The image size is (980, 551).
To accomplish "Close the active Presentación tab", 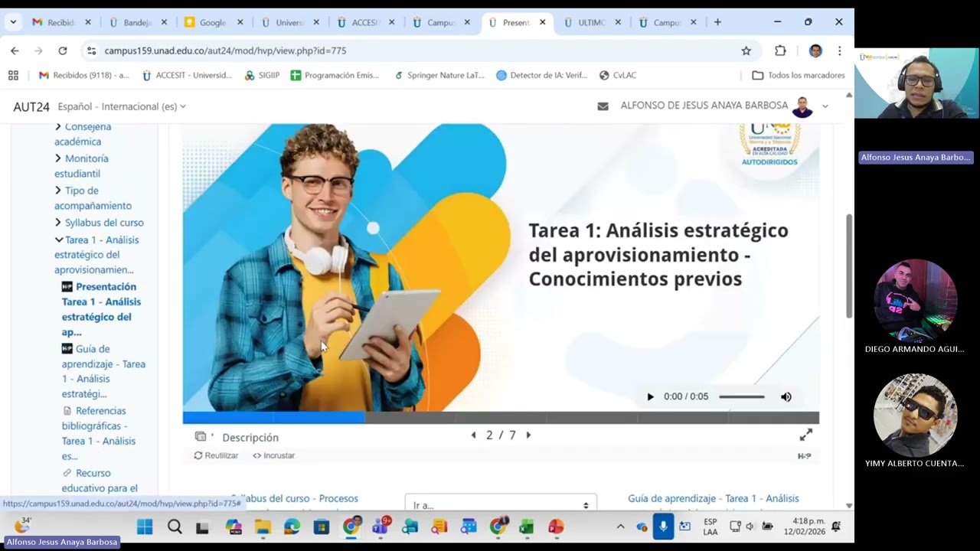I will coord(543,22).
